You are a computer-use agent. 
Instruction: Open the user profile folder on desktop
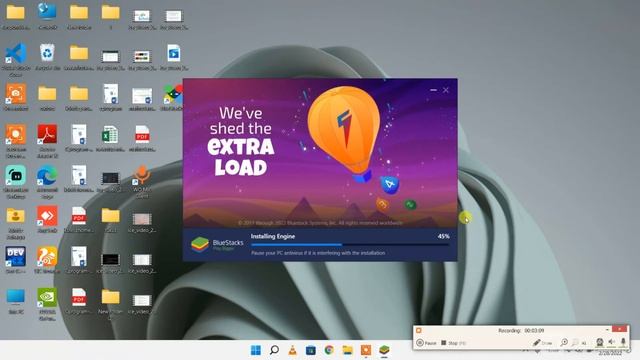(16, 216)
